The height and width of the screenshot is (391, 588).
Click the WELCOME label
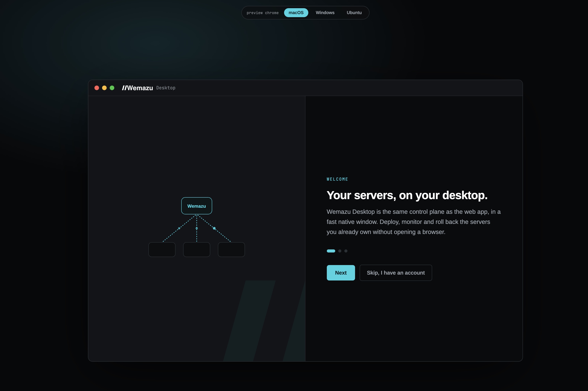[x=337, y=179]
